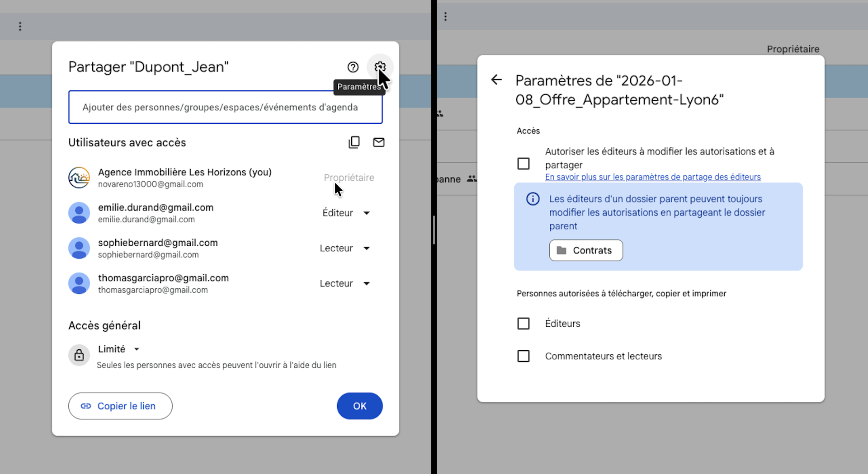Open the Lecteur role dropdown for sophiebernard
This screenshot has width=868, height=474.
344,248
